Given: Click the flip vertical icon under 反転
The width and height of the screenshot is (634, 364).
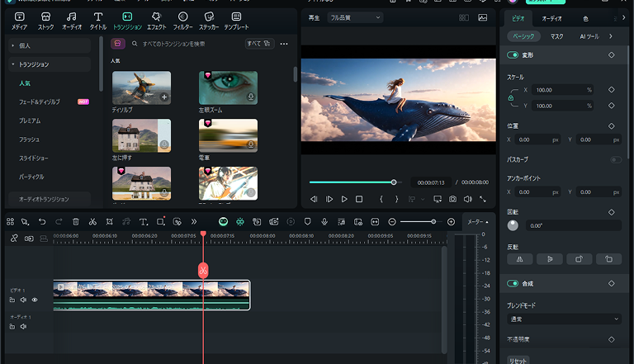Looking at the screenshot, I should 550,259.
